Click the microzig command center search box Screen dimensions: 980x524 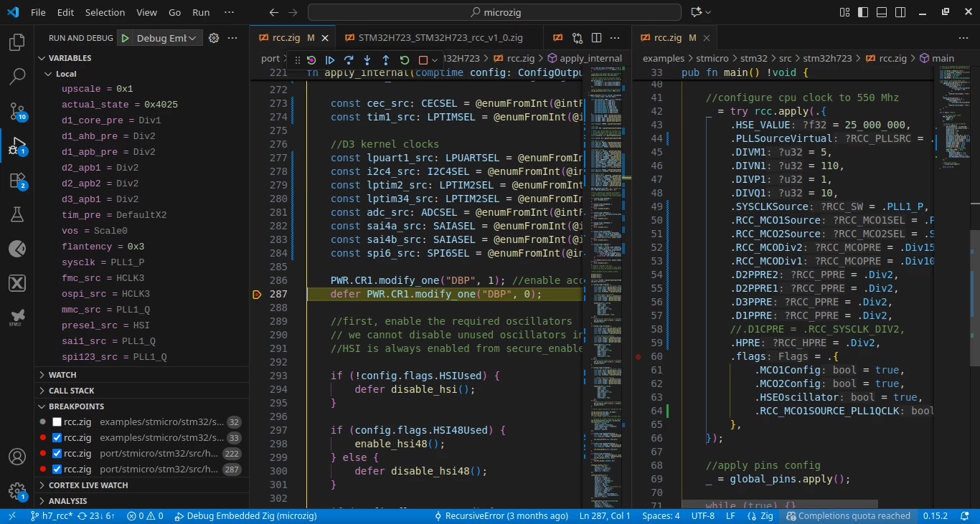(x=494, y=12)
